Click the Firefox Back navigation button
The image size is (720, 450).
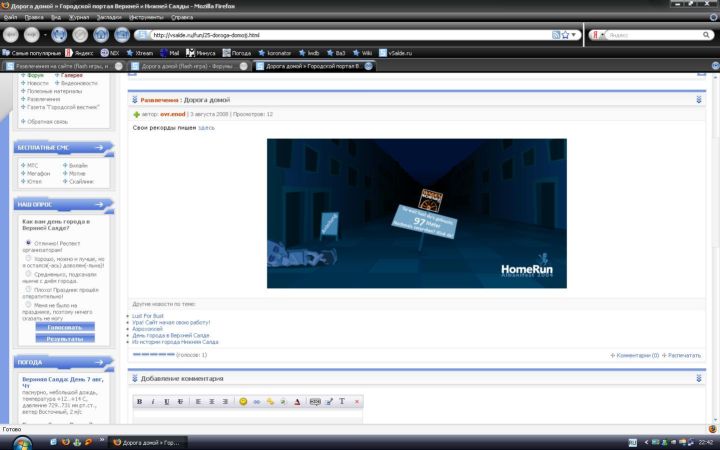pos(12,34)
